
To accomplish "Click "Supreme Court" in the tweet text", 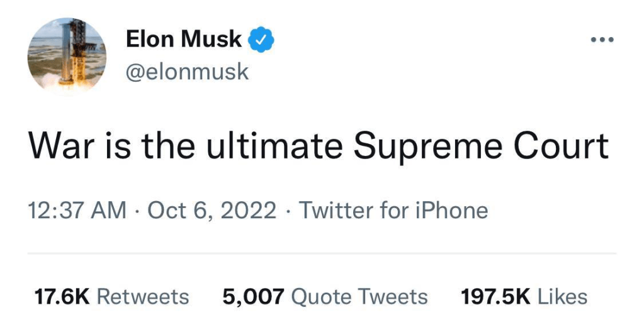I will point(480,146).
